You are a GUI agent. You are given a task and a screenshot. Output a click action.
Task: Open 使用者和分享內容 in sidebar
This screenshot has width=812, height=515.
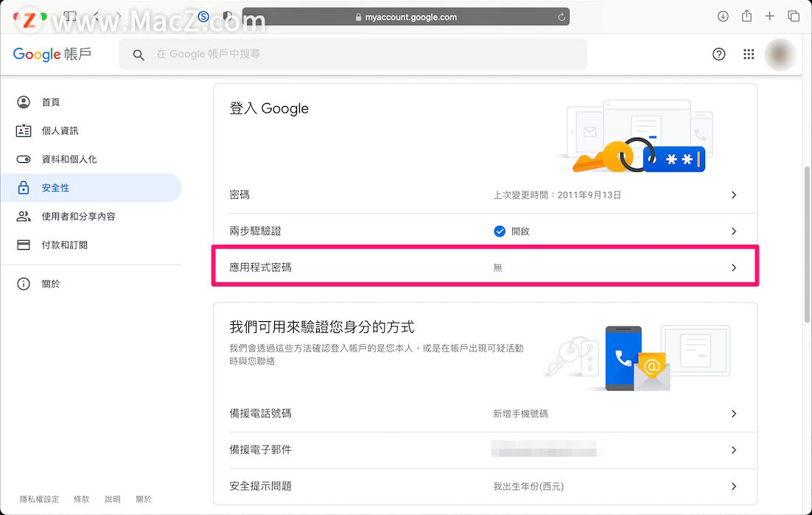coord(91,217)
